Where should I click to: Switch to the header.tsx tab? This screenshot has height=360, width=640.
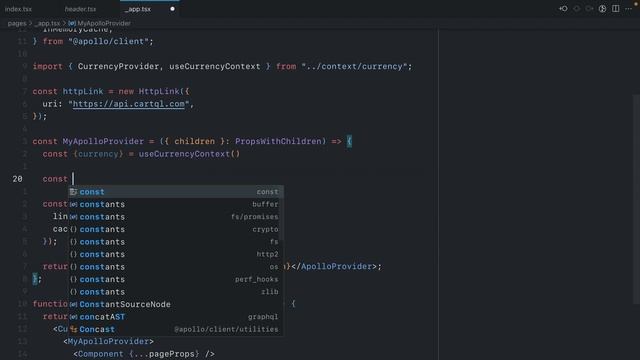[80, 9]
